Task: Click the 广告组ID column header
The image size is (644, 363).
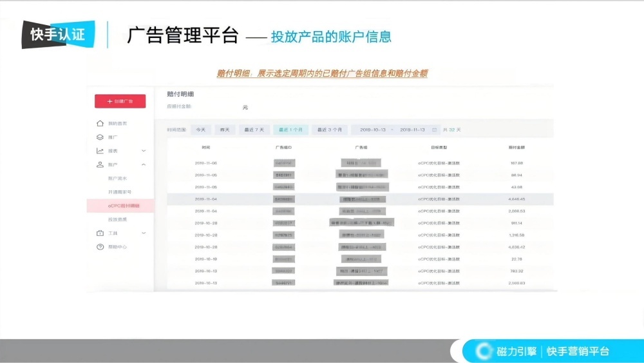Action: click(283, 147)
